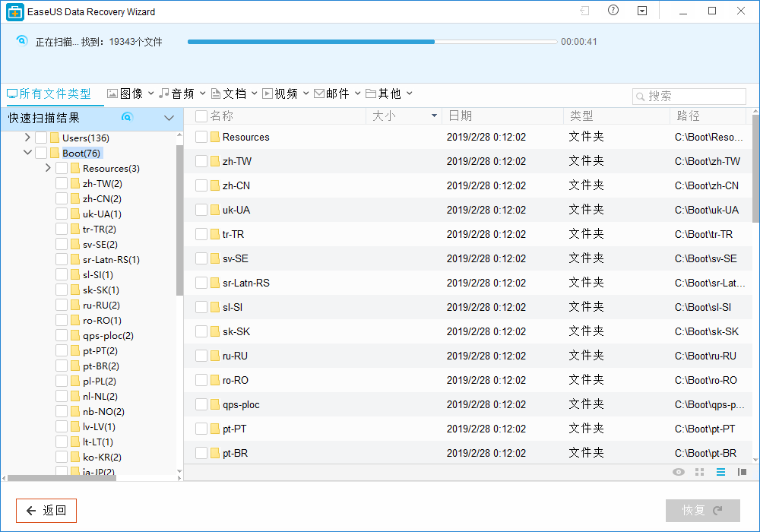Collapse the Boot(76) tree node

pyautogui.click(x=27, y=153)
